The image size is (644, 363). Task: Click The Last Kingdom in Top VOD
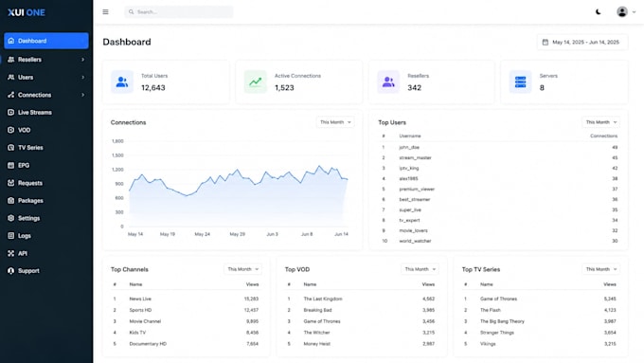(323, 299)
